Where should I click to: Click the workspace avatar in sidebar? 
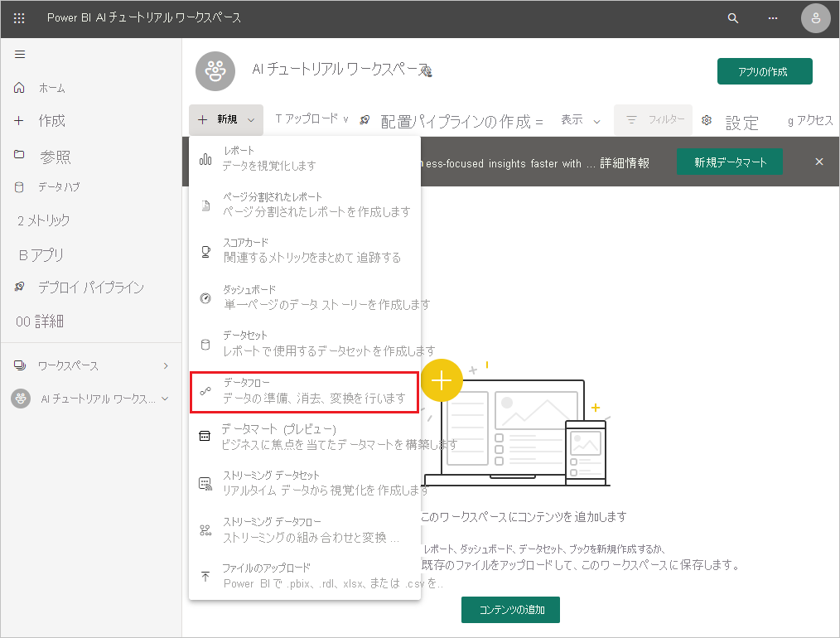[x=21, y=399]
